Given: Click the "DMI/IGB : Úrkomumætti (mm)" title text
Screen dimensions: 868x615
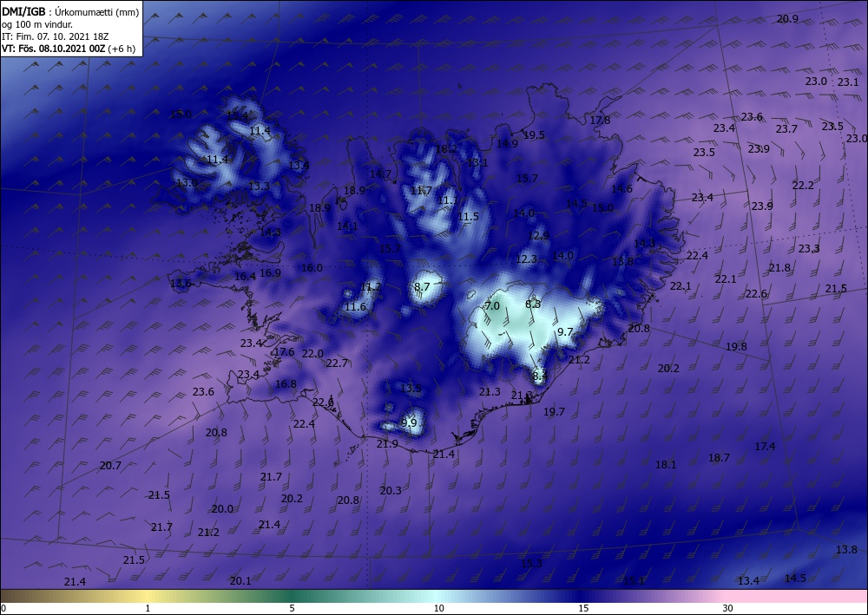Looking at the screenshot, I should tap(70, 11).
